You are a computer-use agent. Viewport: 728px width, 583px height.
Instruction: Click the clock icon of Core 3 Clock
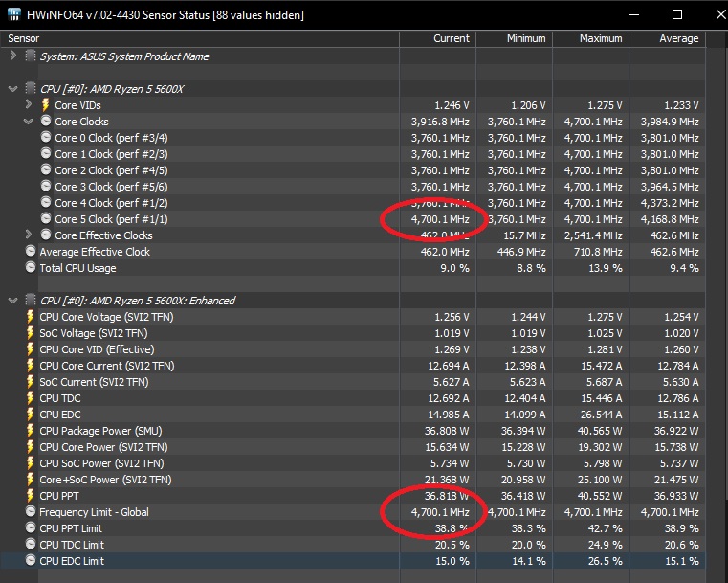point(46,186)
